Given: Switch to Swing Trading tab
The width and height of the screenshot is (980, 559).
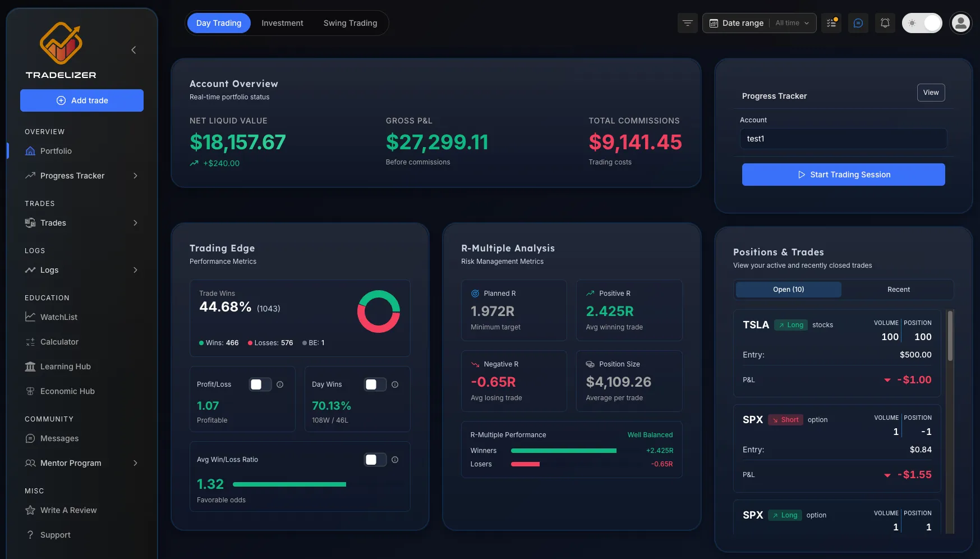Looking at the screenshot, I should [x=350, y=23].
